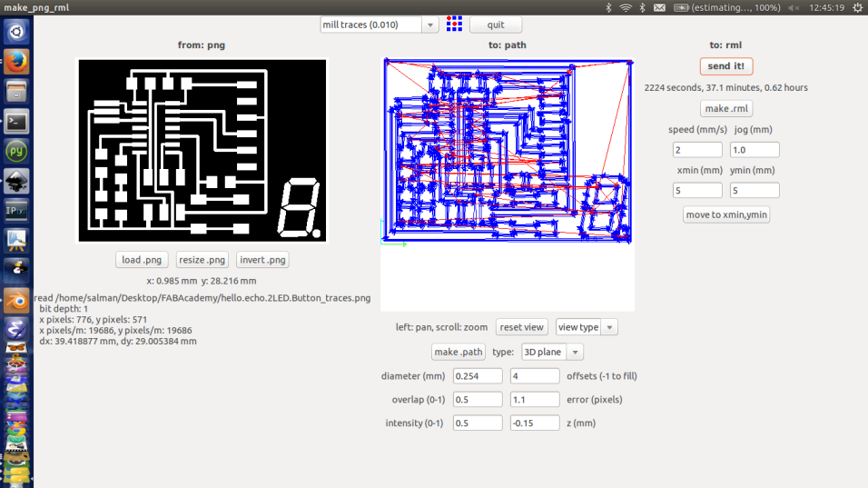Edit the error (pixels) field

point(534,399)
